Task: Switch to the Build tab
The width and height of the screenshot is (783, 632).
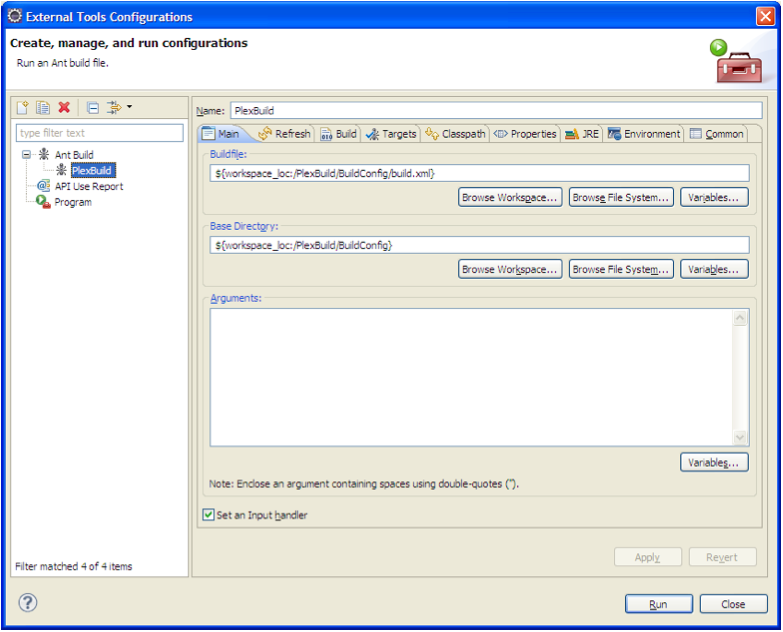Action: (339, 134)
